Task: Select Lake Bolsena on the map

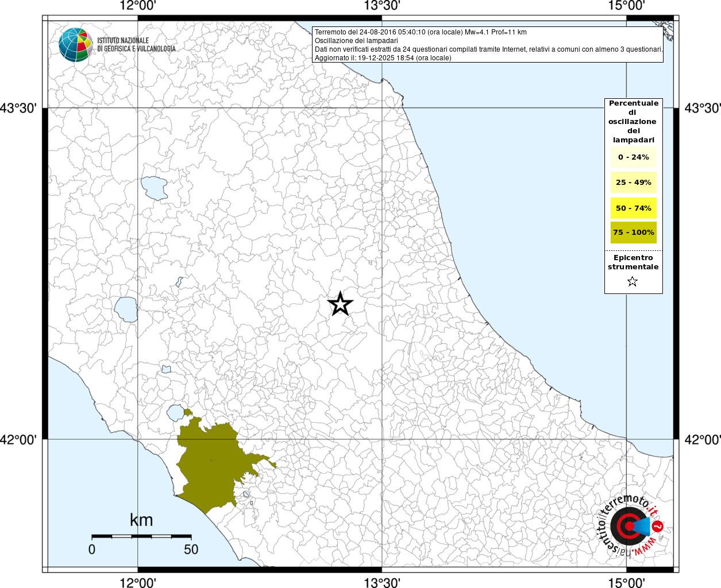Action: [x=126, y=309]
